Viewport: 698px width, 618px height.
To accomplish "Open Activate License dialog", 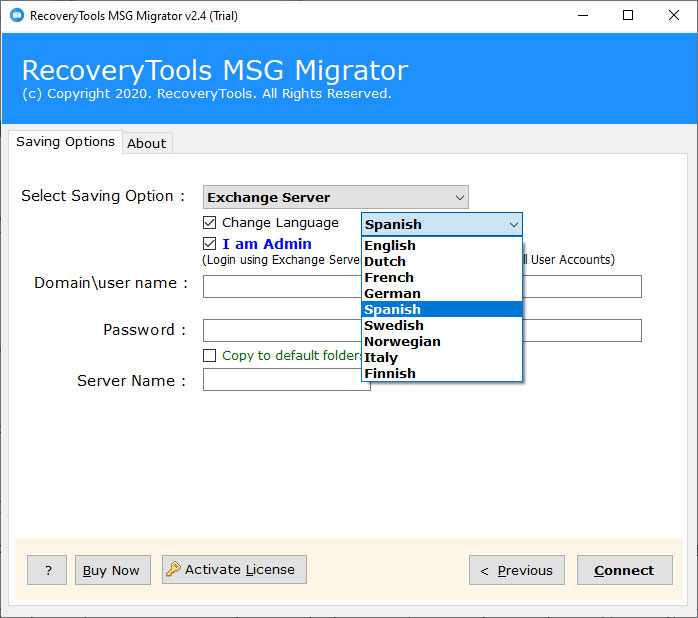I will pos(234,569).
